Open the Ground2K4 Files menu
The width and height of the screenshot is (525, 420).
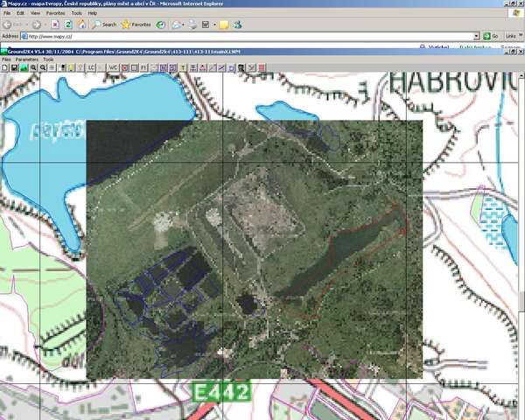[6, 59]
